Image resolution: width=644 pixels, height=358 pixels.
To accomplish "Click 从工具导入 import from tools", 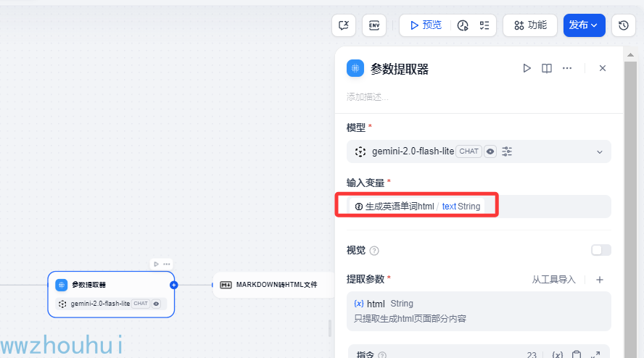I will [553, 280].
